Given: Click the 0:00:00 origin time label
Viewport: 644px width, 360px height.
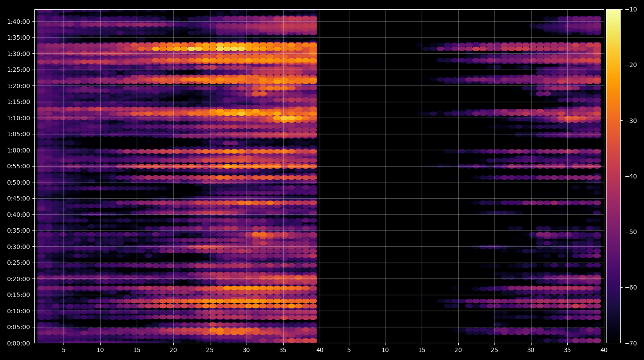Looking at the screenshot, I should pyautogui.click(x=19, y=343).
